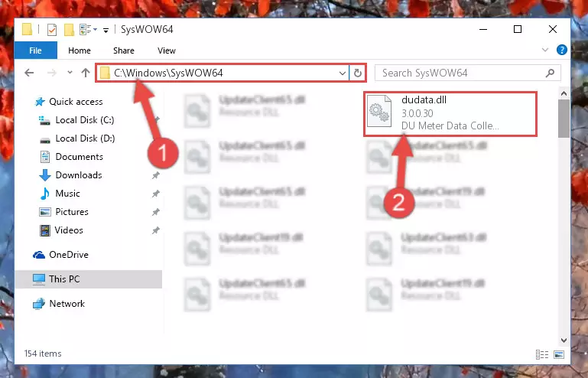
Task: Click the pin icon beside Videos
Action: click(x=156, y=230)
